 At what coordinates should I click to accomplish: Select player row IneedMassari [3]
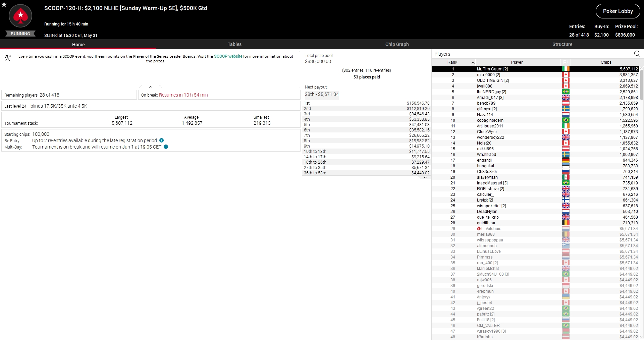pyautogui.click(x=535, y=183)
